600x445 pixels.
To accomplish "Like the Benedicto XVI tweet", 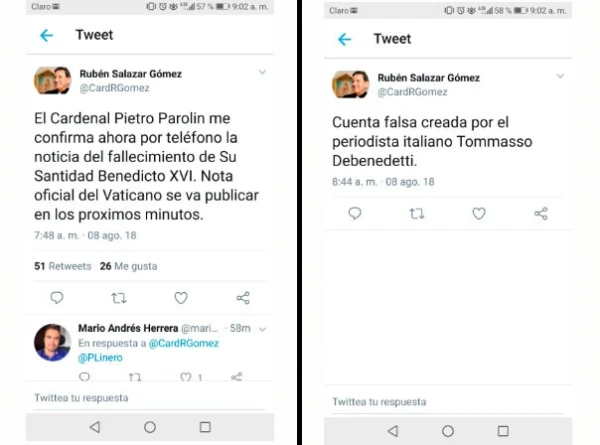I will 181,297.
